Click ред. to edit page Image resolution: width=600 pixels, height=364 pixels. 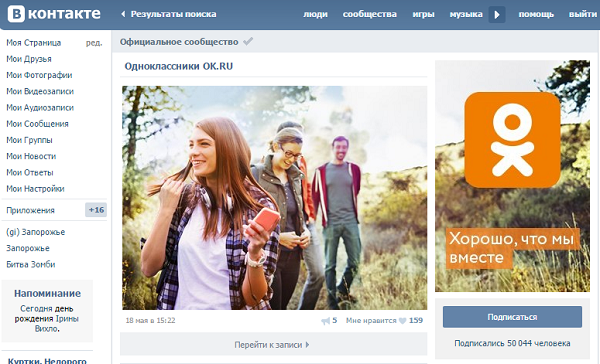94,43
